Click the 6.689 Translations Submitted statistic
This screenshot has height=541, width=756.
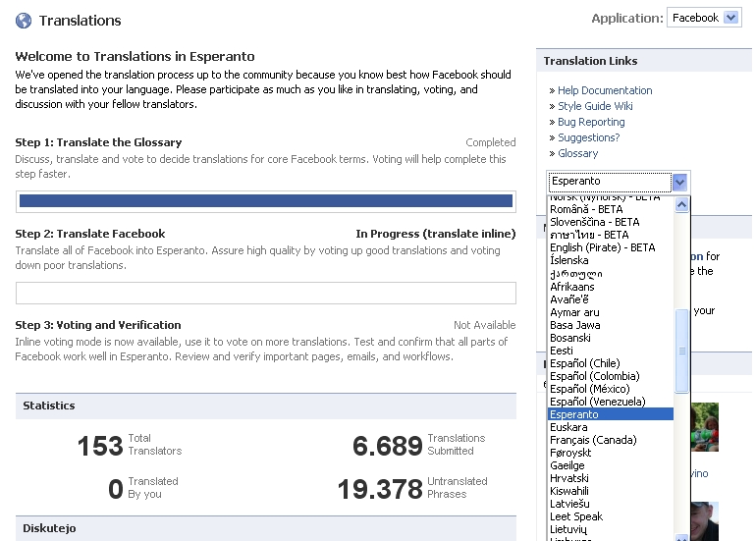click(x=418, y=445)
